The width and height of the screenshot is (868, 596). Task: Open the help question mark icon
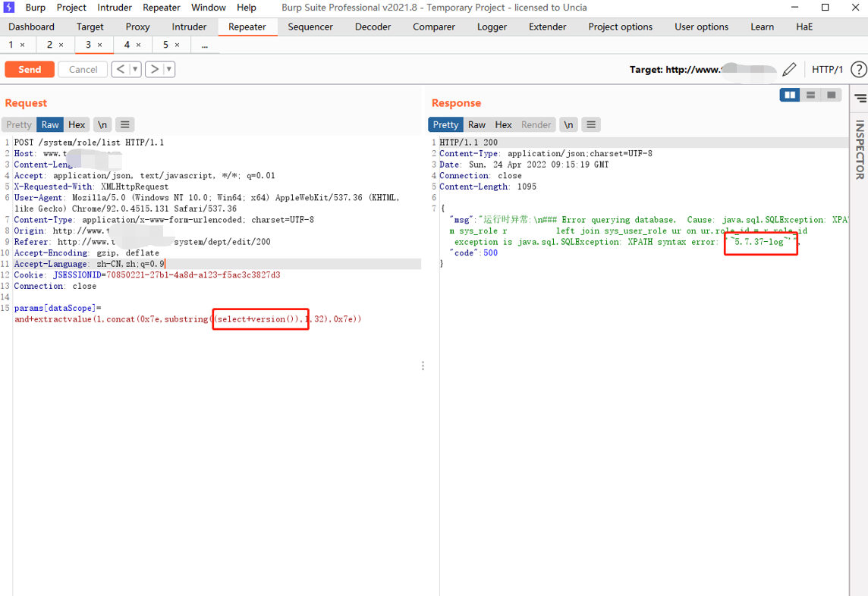click(859, 69)
